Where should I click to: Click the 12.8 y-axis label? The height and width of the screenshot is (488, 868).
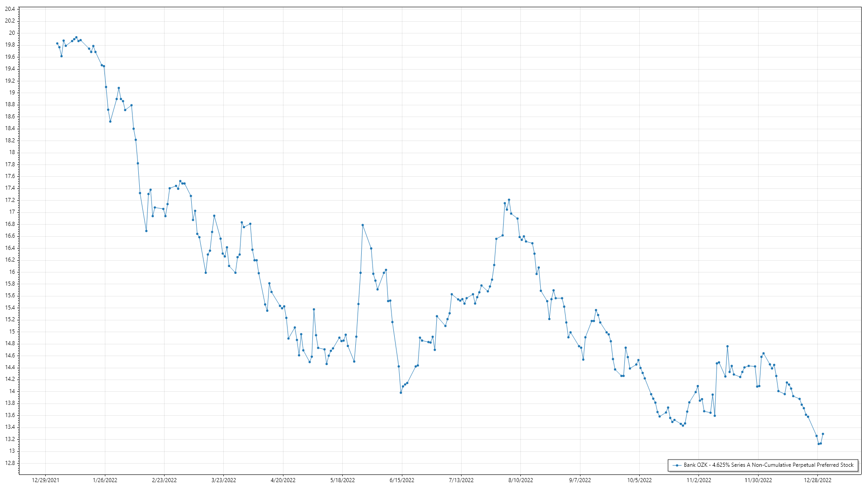pyautogui.click(x=10, y=463)
